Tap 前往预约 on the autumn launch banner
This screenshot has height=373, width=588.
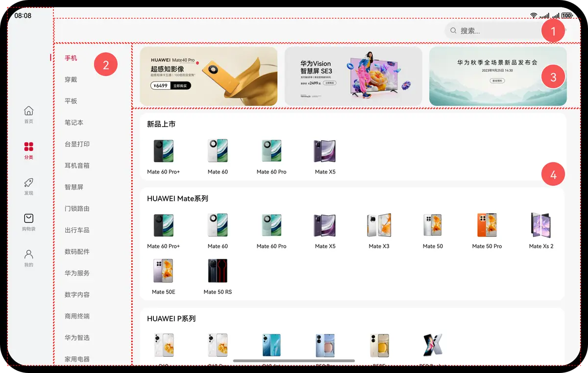[498, 80]
